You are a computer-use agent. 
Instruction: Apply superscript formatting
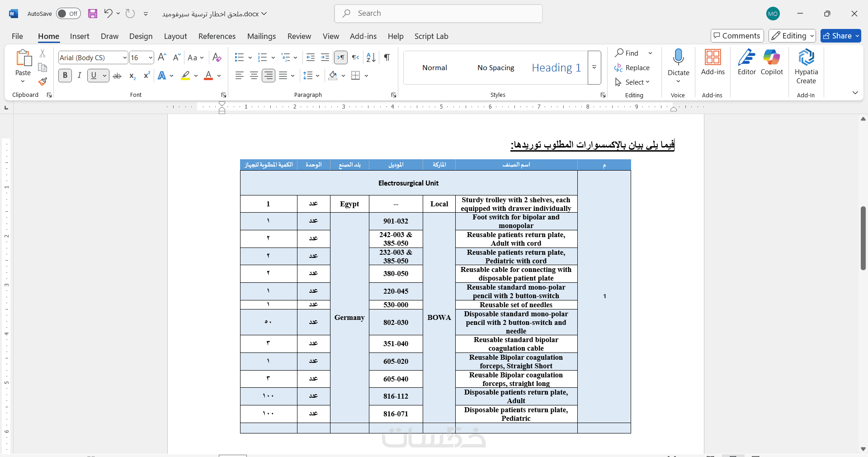tap(146, 76)
